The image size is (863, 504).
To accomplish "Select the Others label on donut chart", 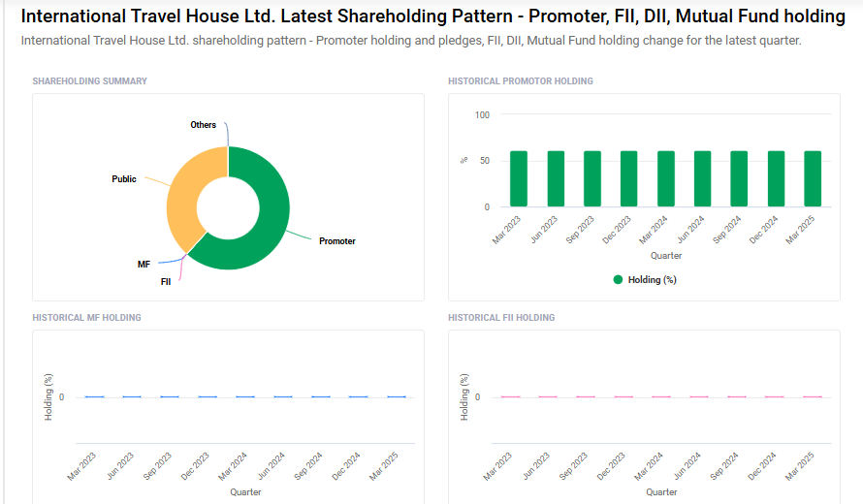I will 203,125.
